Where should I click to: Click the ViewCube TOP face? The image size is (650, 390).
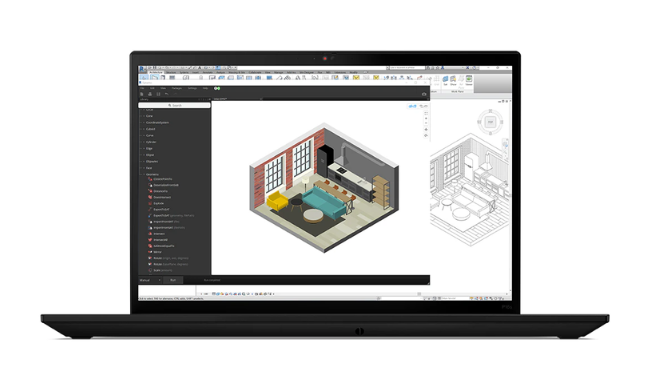click(x=490, y=122)
